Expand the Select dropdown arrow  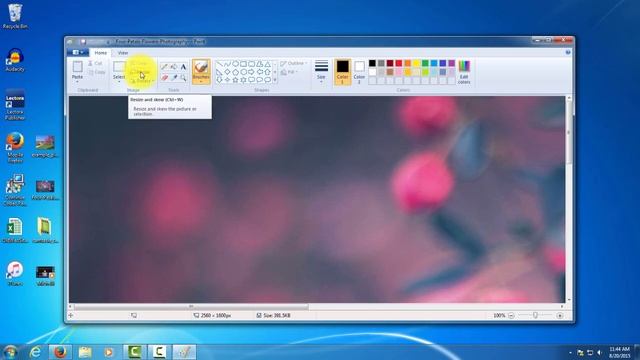click(x=119, y=81)
